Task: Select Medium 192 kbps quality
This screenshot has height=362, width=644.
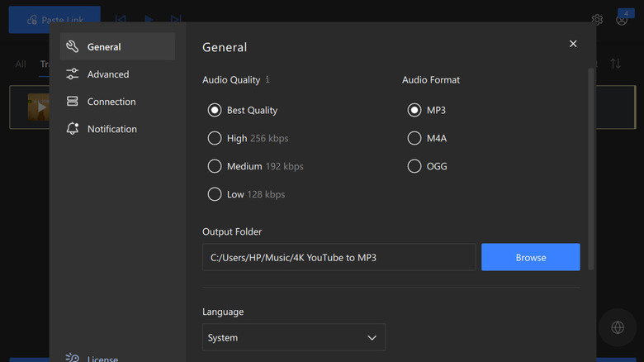Action: pyautogui.click(x=215, y=166)
